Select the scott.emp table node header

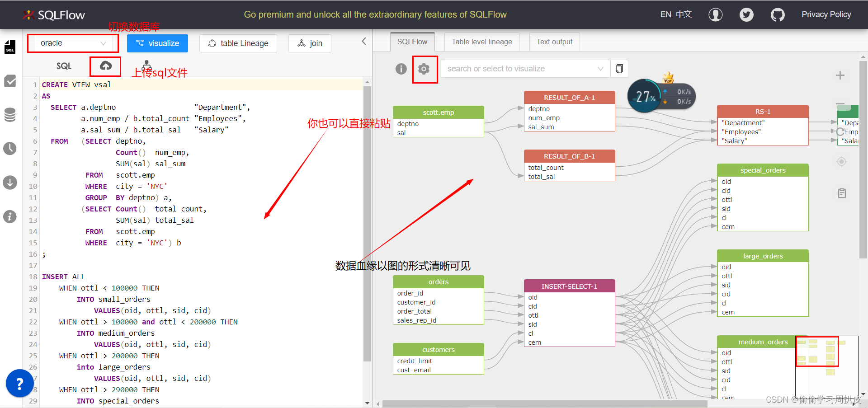pyautogui.click(x=439, y=113)
